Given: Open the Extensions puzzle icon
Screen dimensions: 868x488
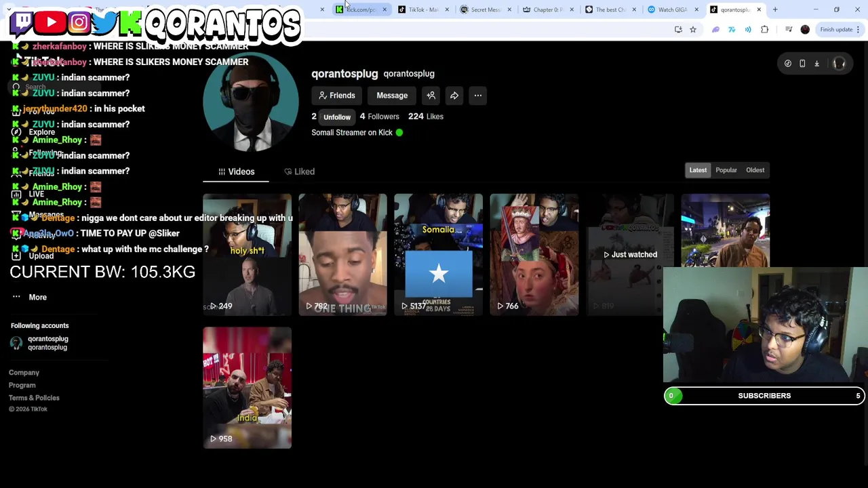Looking at the screenshot, I should 765,29.
